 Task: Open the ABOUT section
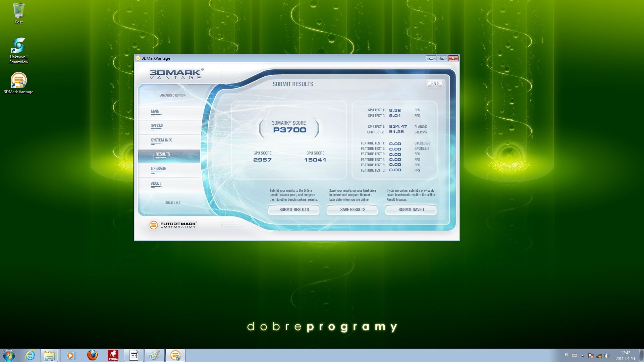169,185
